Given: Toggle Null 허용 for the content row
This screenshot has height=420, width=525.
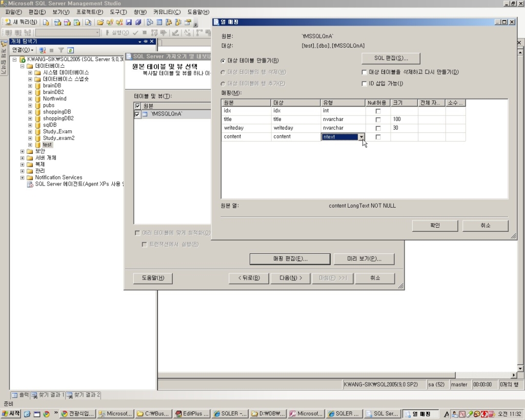Looking at the screenshot, I should [x=378, y=137].
